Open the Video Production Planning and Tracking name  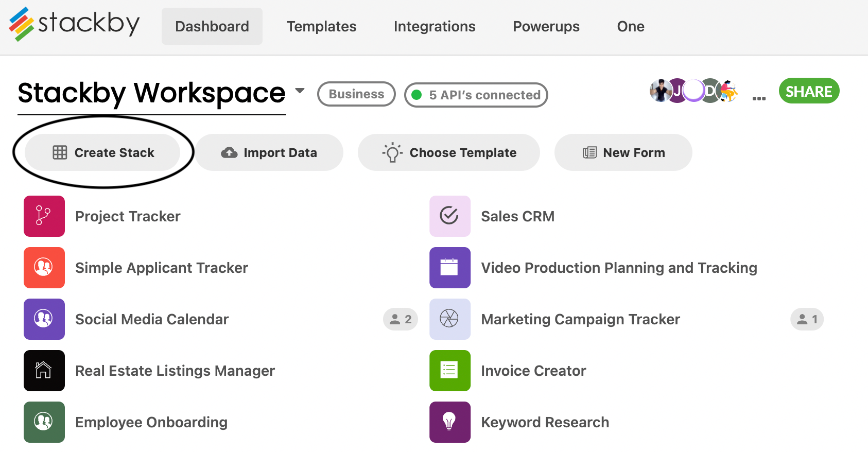point(619,268)
